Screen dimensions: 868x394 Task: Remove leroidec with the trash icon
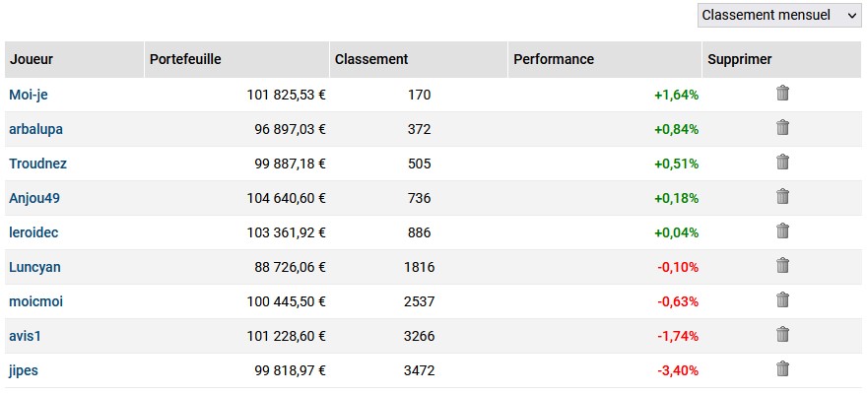(x=782, y=230)
